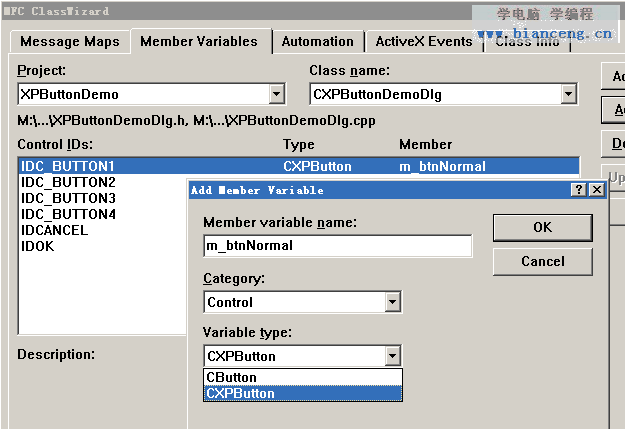
Task: Close the Add Member Variable dialog
Action: pyautogui.click(x=597, y=190)
